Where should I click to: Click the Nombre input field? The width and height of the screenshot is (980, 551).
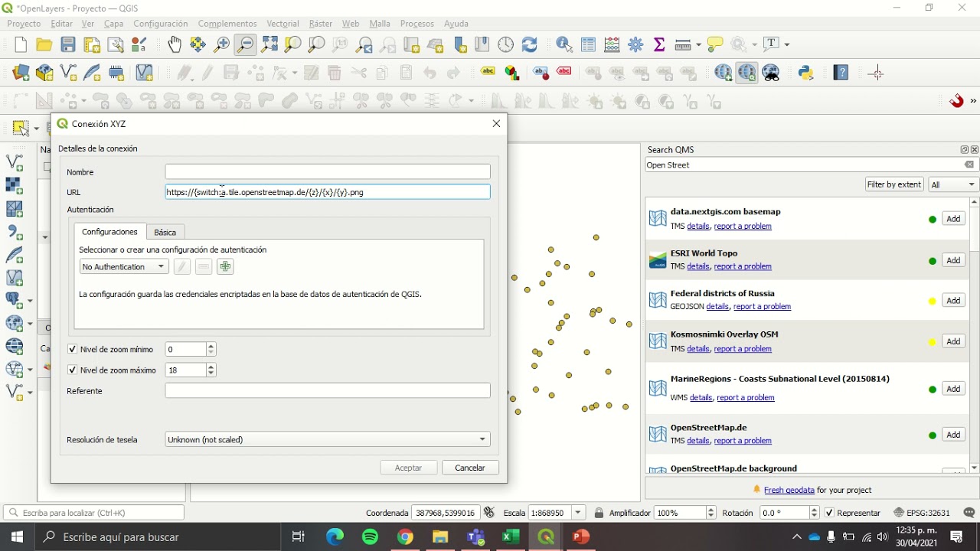[x=328, y=171]
